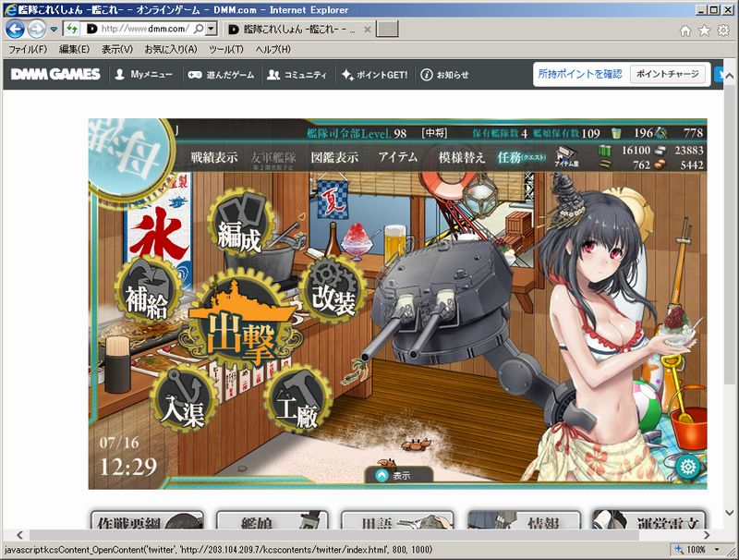This screenshot has height=560, width=739.
Task: Click the vertical scrollbar down arrow
Action: (x=729, y=513)
